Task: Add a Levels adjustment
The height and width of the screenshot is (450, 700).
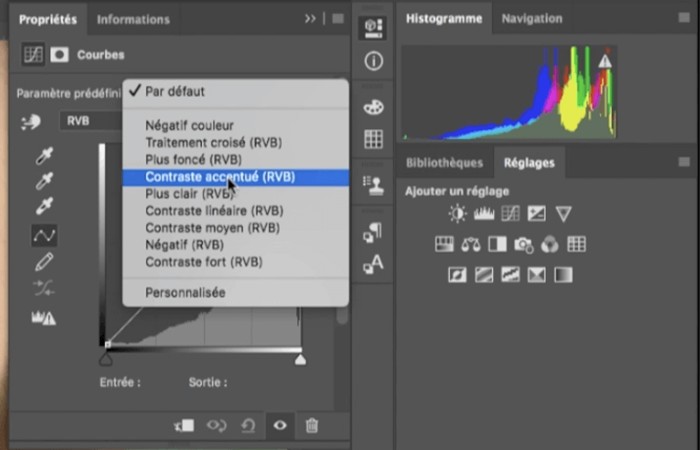Action: [x=484, y=214]
